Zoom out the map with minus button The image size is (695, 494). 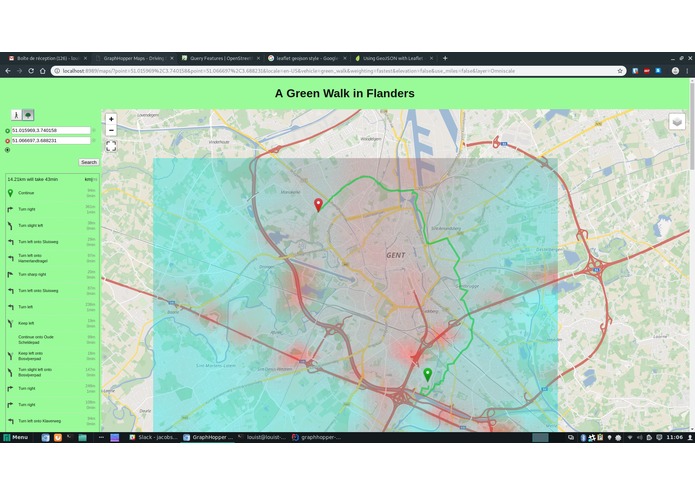coord(111,130)
